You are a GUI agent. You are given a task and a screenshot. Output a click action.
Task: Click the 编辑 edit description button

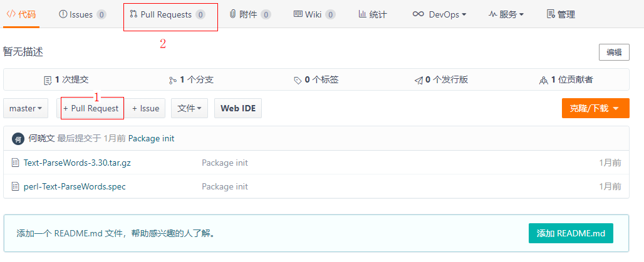(x=613, y=53)
